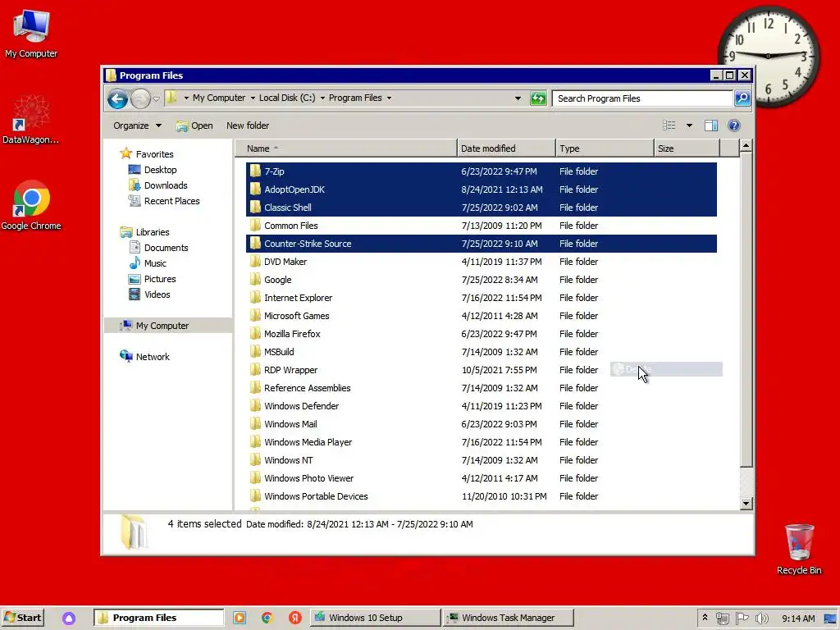
Task: Select the AdoptOpenJDK folder
Action: click(481, 189)
